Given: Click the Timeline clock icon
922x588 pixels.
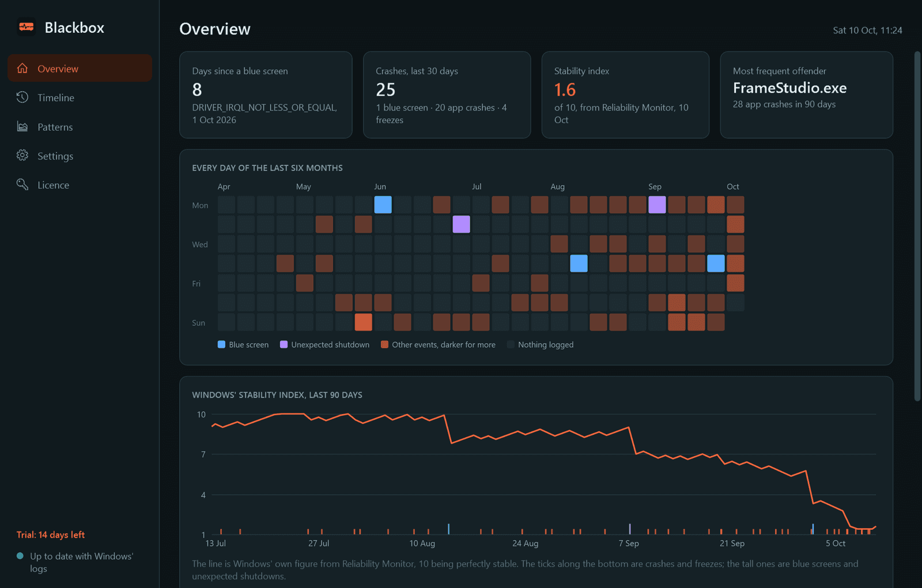Looking at the screenshot, I should (22, 97).
